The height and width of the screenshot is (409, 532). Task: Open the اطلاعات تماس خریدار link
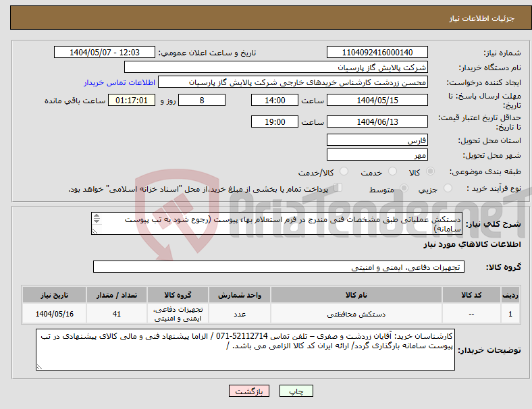[119, 82]
